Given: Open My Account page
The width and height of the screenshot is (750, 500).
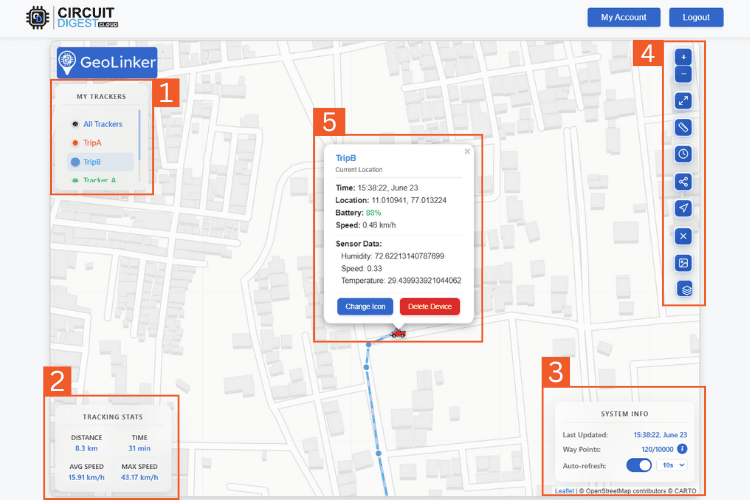Looking at the screenshot, I should 624,17.
